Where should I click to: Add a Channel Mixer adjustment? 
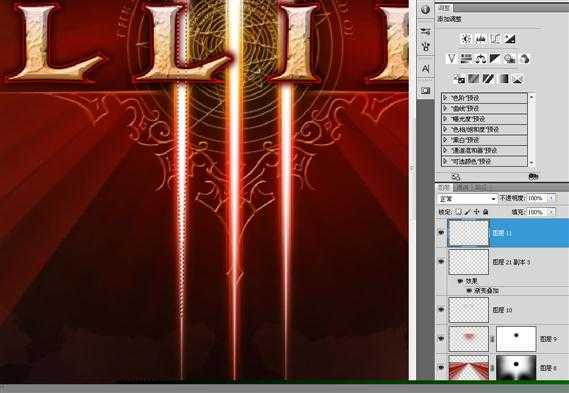[524, 58]
